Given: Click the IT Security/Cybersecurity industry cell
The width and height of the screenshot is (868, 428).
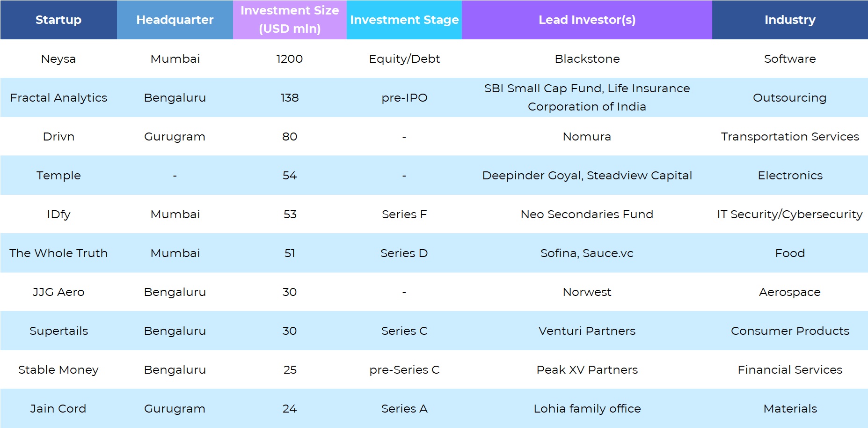Looking at the screenshot, I should (790, 214).
